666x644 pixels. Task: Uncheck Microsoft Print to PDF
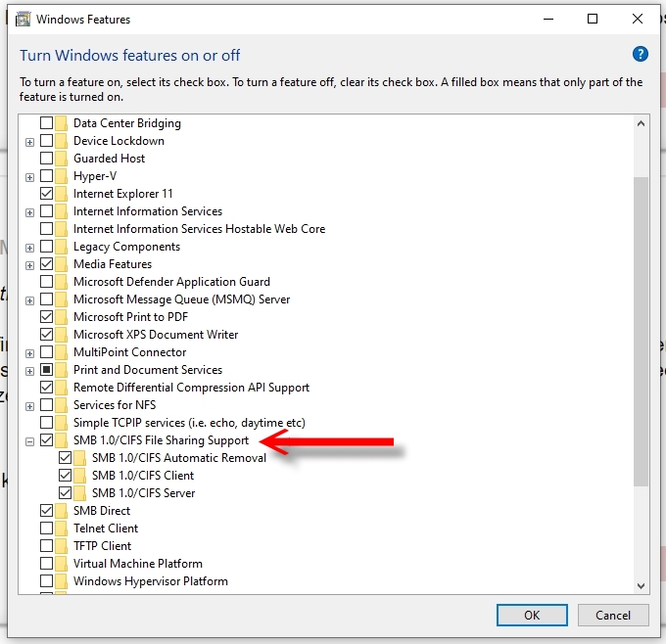[x=46, y=317]
